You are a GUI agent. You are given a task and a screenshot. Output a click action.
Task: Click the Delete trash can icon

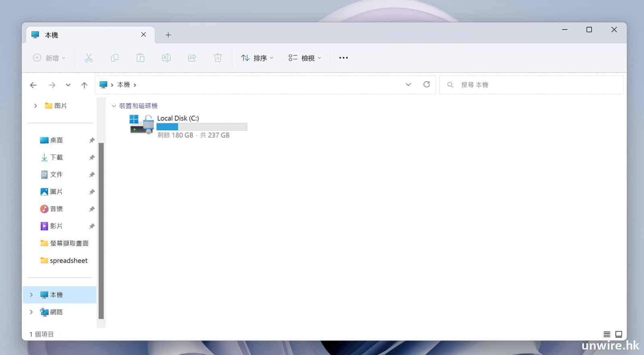pyautogui.click(x=218, y=58)
